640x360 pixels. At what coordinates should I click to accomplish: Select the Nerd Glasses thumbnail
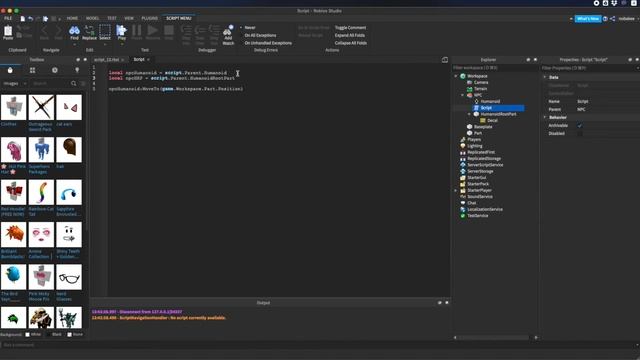[x=69, y=277]
